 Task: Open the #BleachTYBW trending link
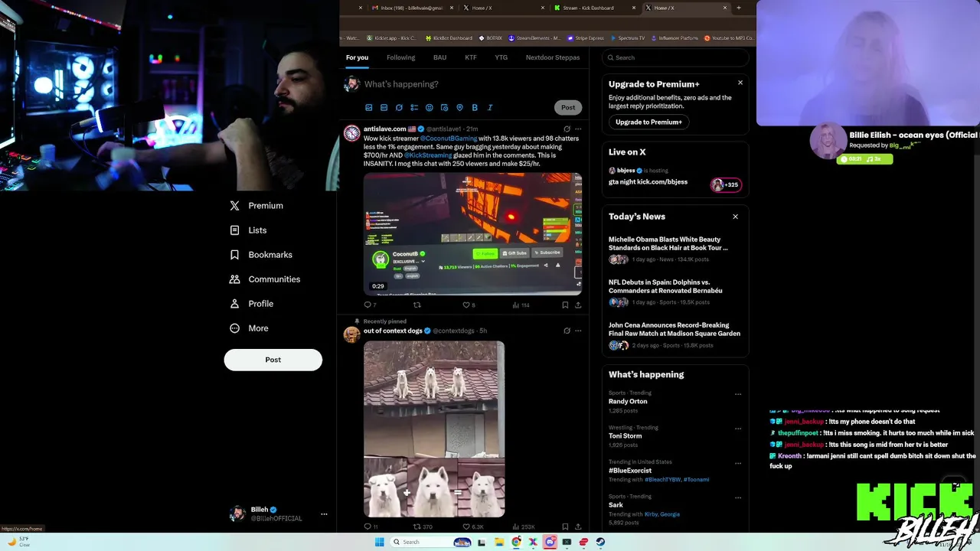[x=662, y=480]
